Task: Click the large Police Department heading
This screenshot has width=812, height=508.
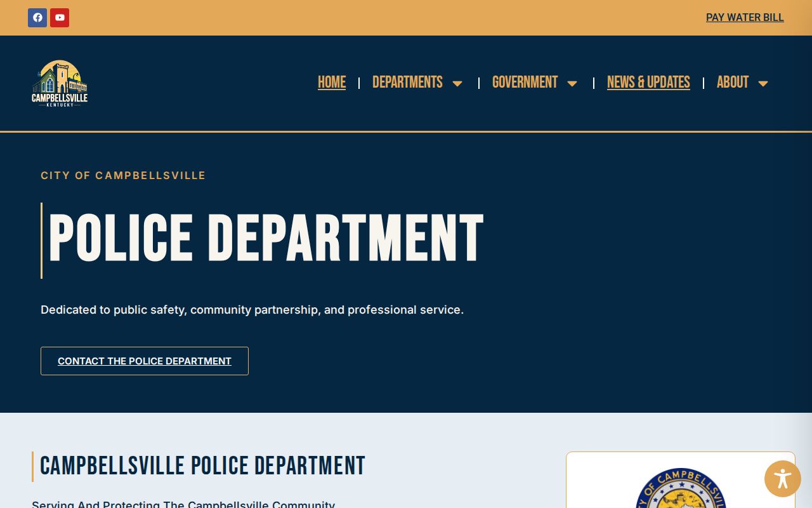Action: tap(266, 239)
